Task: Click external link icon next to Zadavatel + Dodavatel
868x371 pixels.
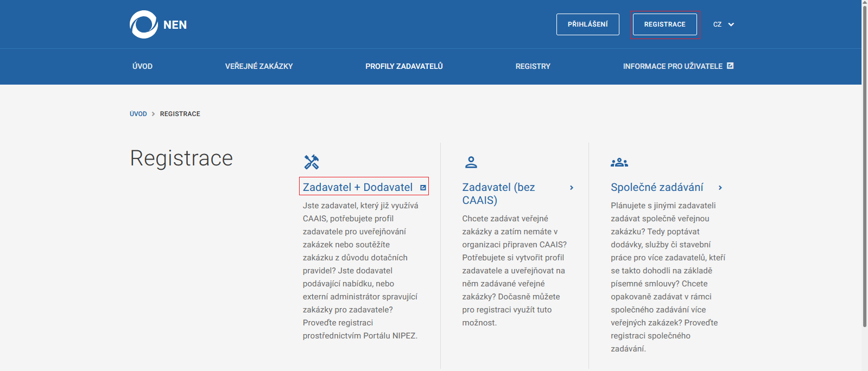Action: (423, 188)
